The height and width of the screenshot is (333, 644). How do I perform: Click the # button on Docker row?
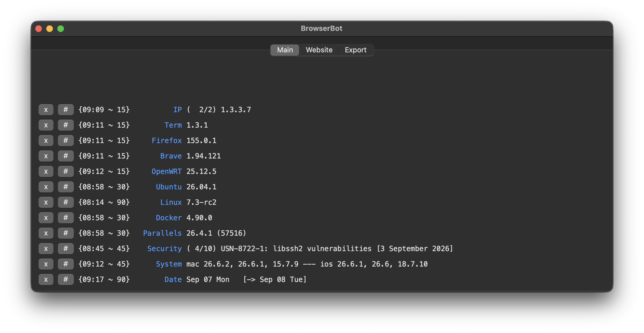(66, 218)
